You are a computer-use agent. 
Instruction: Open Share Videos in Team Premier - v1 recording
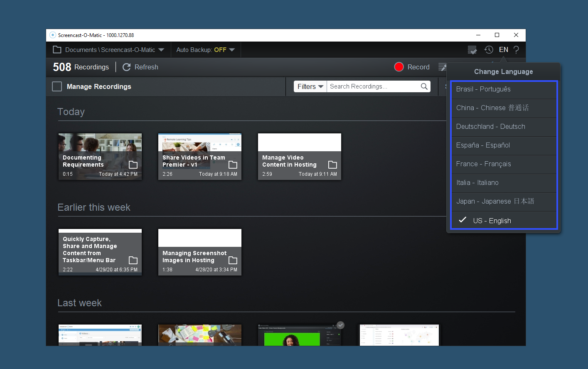coord(200,157)
